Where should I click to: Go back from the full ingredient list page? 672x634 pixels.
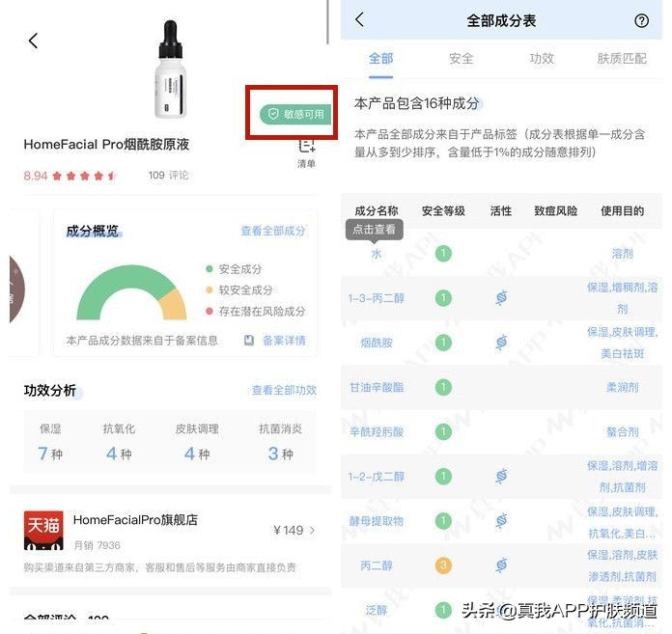click(x=359, y=19)
